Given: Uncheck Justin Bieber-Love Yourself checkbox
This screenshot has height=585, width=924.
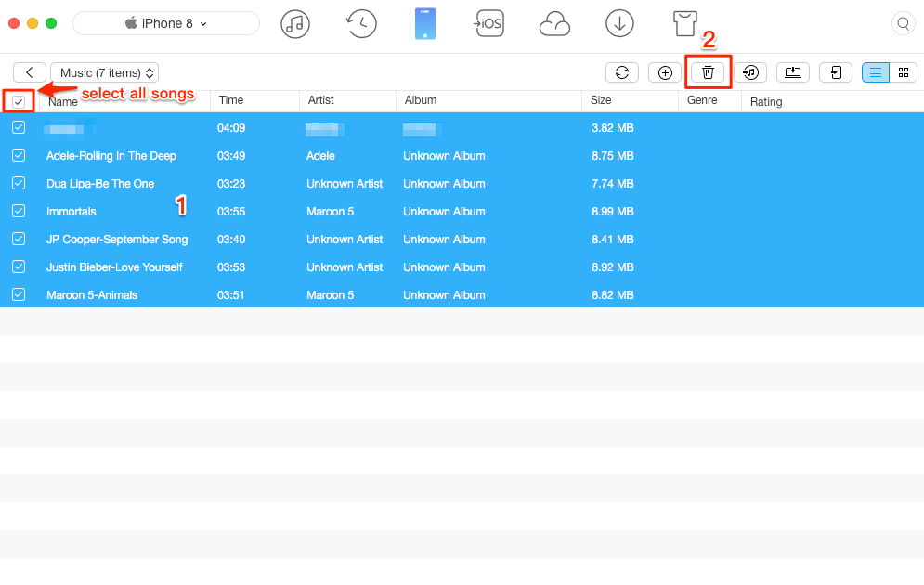Looking at the screenshot, I should click(19, 266).
